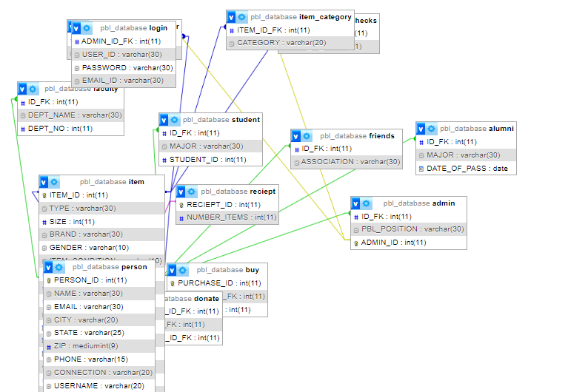
Task: Select the 'pbl_database login' table title
Action: click(133, 28)
